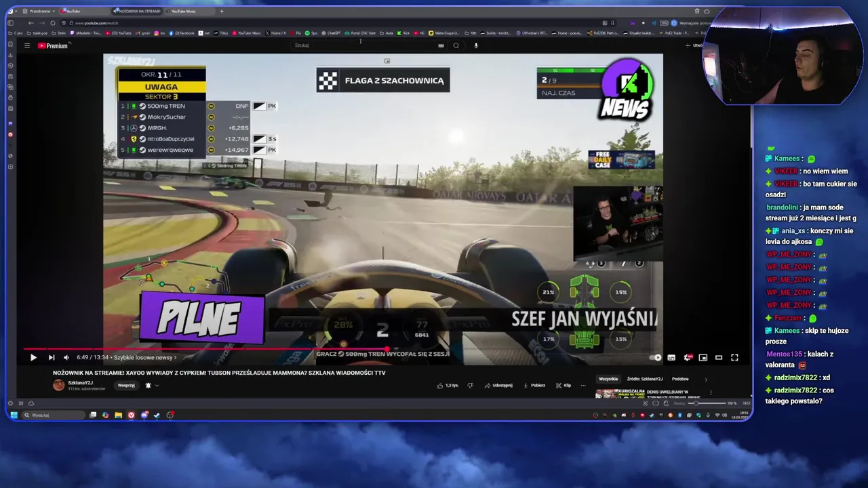
Task: Open the YouTube hamburger guide menu
Action: click(26, 45)
